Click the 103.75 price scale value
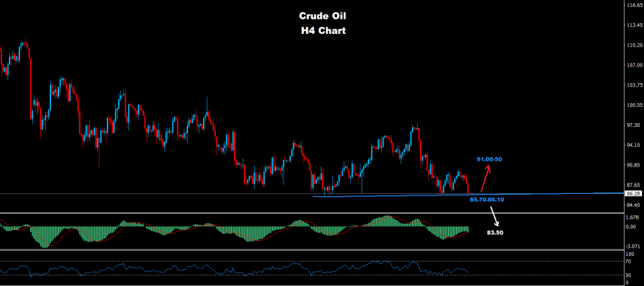This screenshot has height=286, width=644. click(x=634, y=85)
